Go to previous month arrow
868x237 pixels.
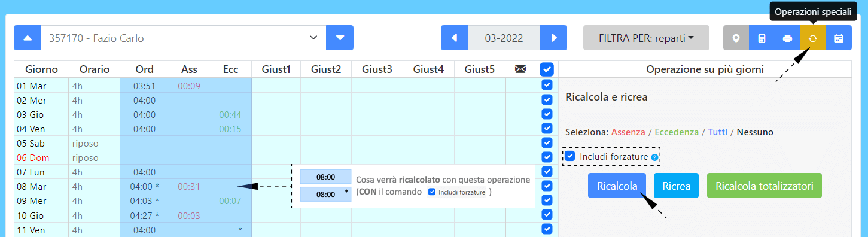pos(455,38)
